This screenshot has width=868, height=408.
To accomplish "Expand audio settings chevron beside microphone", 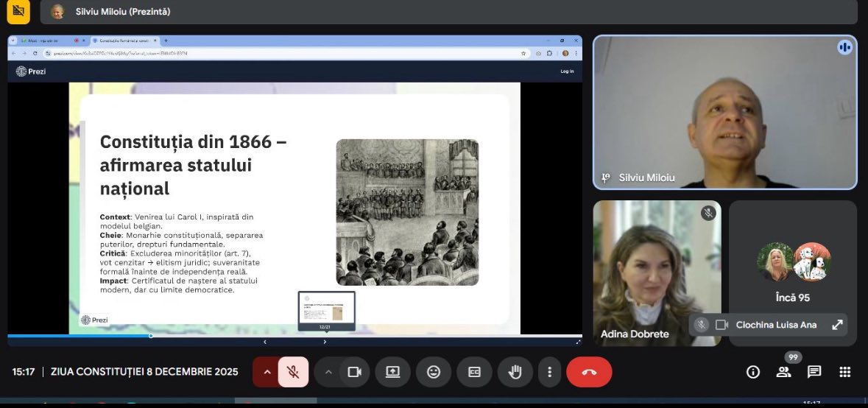I will tap(267, 372).
